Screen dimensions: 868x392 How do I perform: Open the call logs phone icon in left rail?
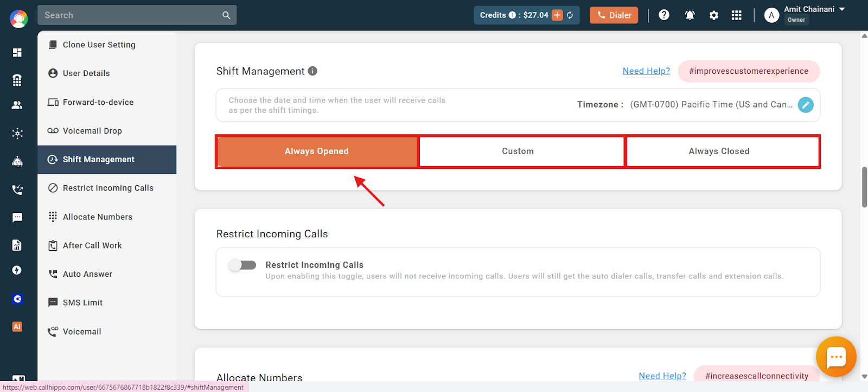tap(17, 189)
